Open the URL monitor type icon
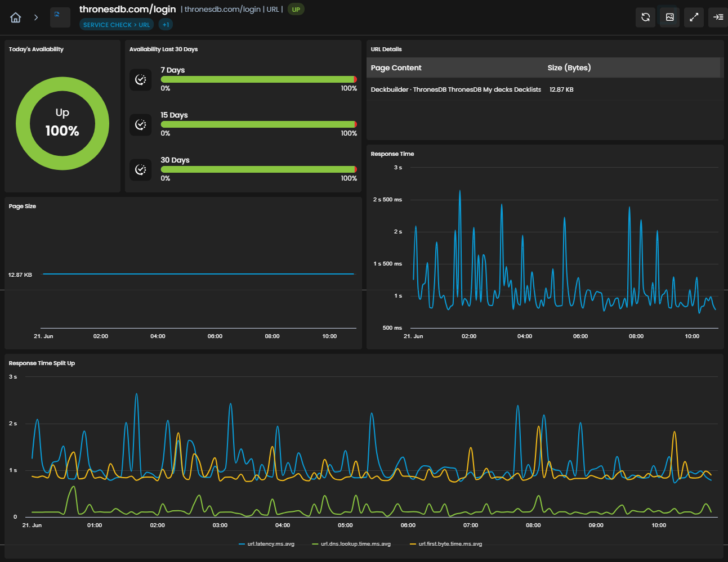 coord(60,17)
